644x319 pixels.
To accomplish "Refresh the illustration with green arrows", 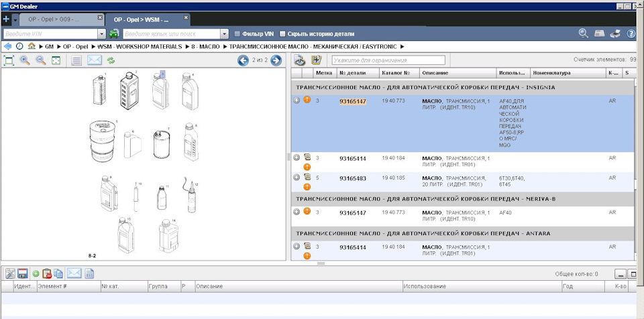I will (111, 61).
